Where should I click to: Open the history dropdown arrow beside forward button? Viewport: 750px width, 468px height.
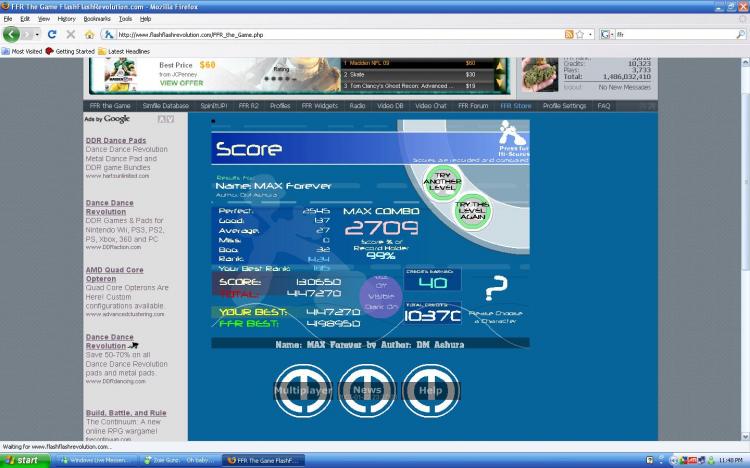point(37,34)
